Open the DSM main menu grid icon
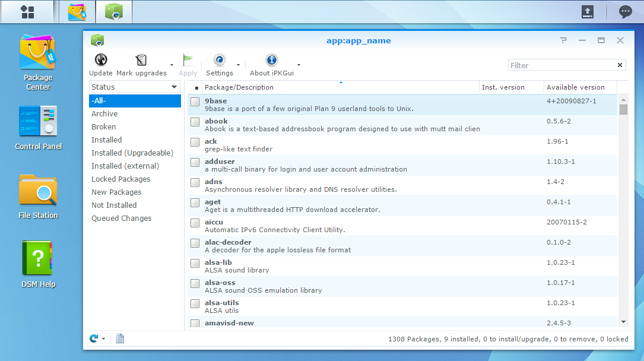The image size is (644, 361). [x=27, y=11]
